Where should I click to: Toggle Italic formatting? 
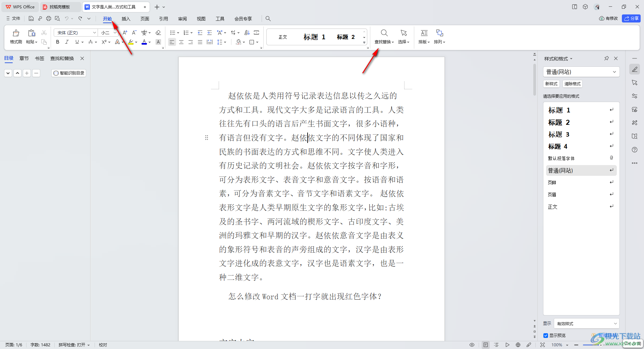click(x=67, y=42)
